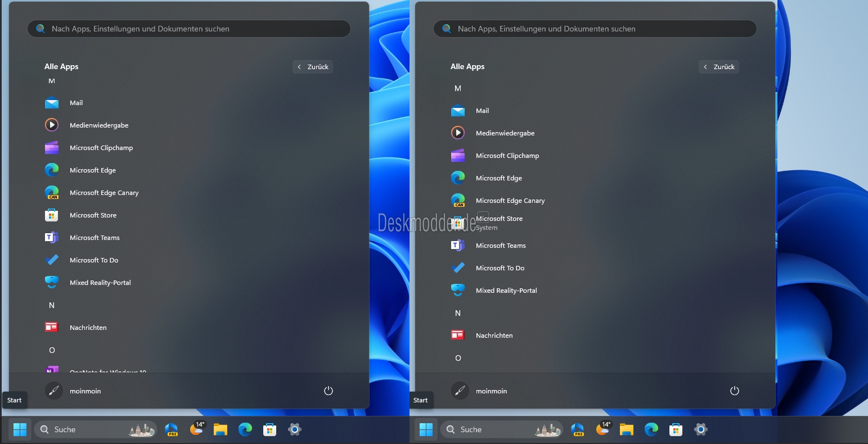Select "Microsoft Edge Canary" label in left menu

[104, 193]
